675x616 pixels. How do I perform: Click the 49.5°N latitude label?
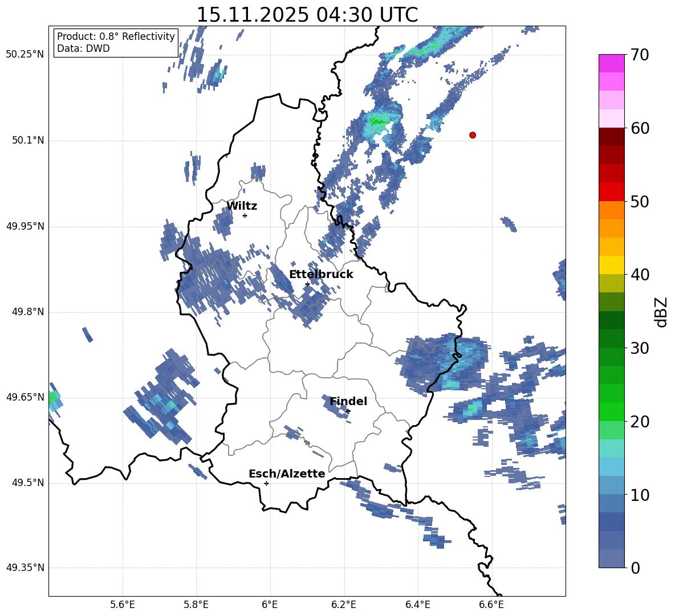pos(27,483)
